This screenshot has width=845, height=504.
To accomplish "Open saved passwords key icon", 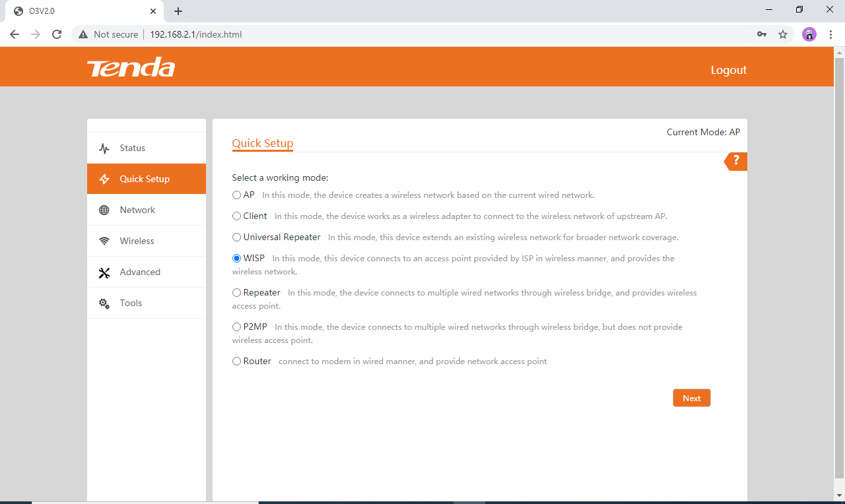I will coord(762,34).
